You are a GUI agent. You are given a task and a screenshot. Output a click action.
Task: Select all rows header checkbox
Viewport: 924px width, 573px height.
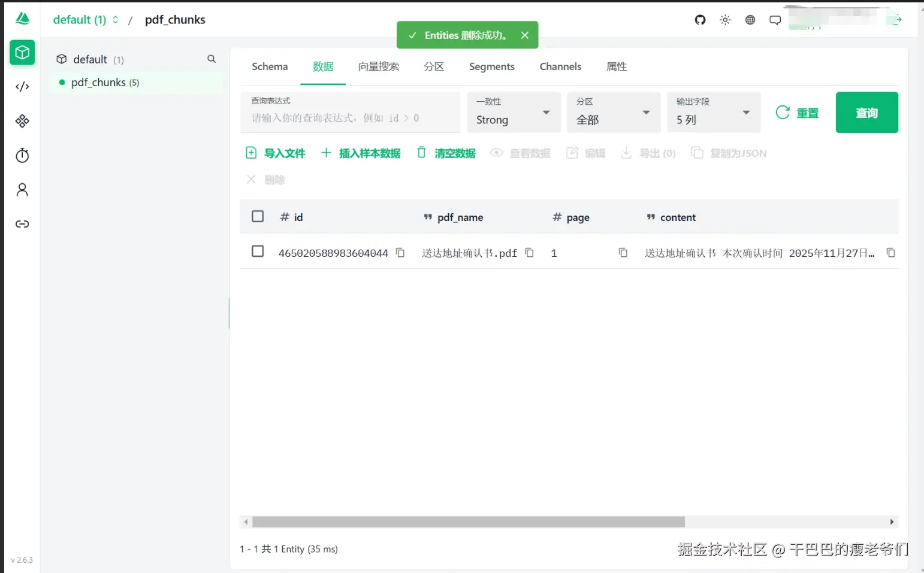(258, 216)
